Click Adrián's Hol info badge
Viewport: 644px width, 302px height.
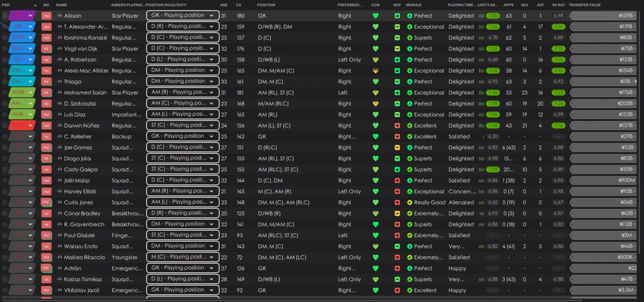coord(46,268)
